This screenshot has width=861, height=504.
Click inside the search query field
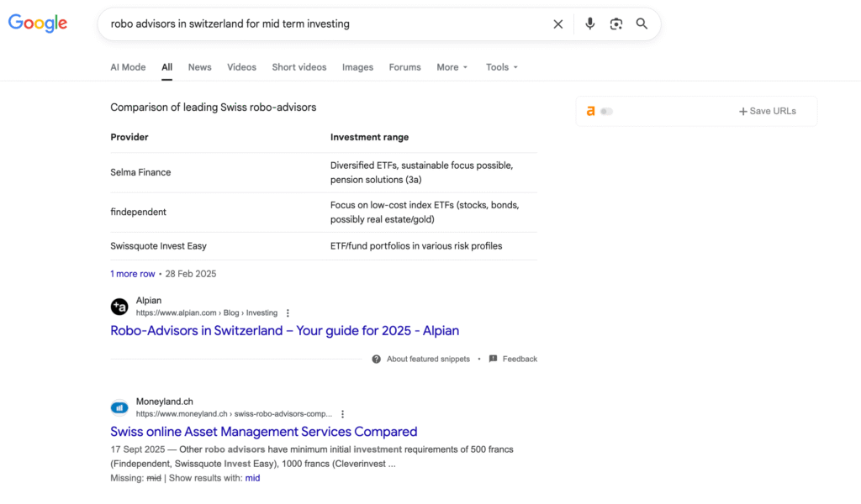(x=320, y=24)
